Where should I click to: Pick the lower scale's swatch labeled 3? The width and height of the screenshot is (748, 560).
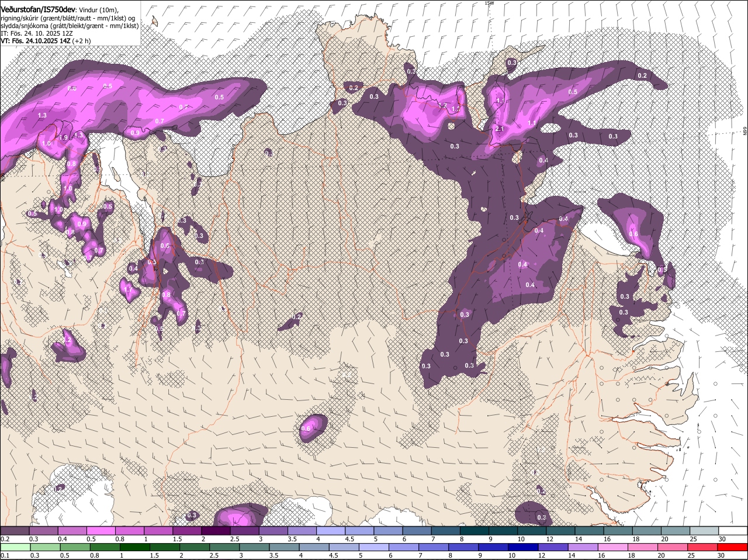pyautogui.click(x=254, y=547)
